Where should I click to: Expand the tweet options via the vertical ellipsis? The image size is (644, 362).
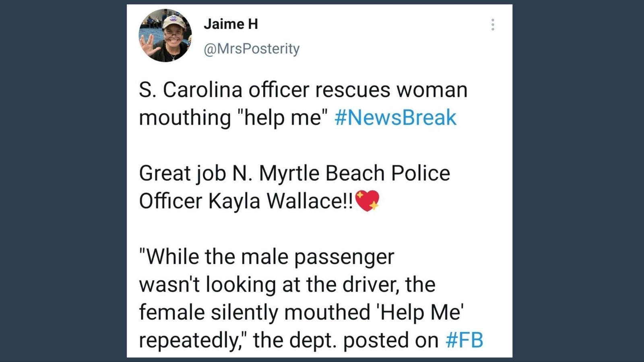(x=493, y=25)
